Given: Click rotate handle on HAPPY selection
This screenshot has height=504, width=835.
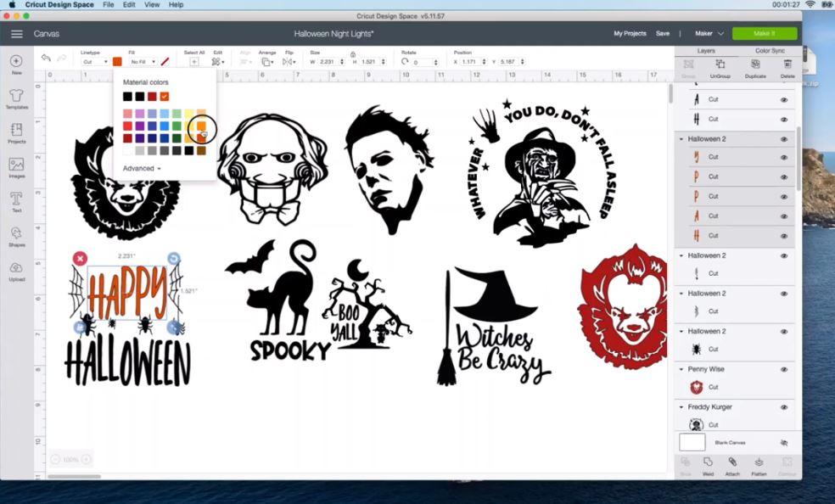Looking at the screenshot, I should [x=174, y=258].
